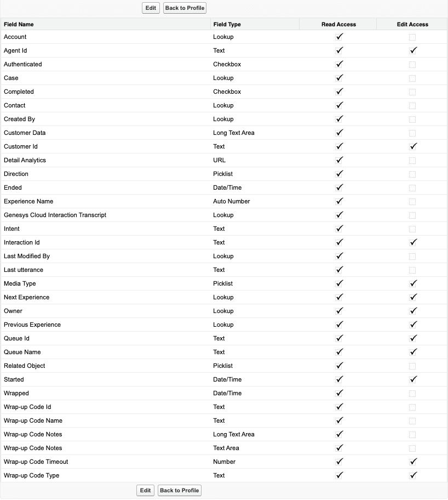Disable Read Access for Agent Id

[x=340, y=50]
